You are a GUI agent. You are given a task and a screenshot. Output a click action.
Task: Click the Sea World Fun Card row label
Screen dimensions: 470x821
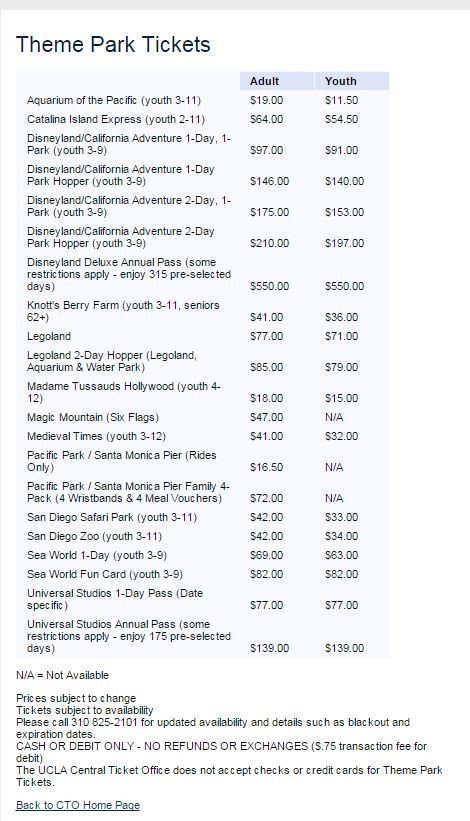[105, 574]
